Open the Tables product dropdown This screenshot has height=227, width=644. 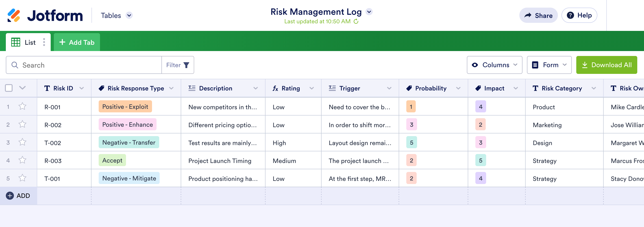click(x=129, y=15)
